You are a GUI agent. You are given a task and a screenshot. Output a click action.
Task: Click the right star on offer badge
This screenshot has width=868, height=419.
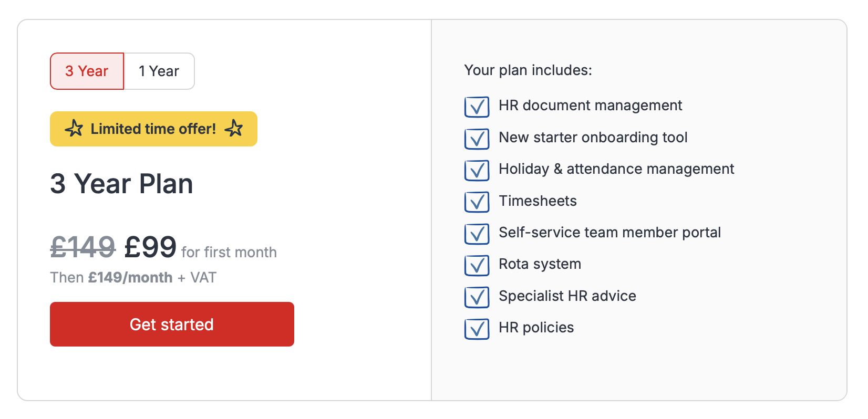[x=234, y=128]
